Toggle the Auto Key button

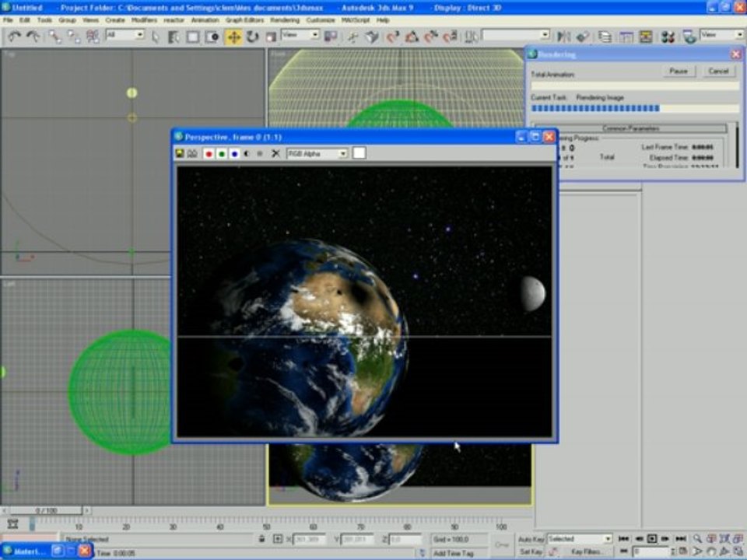[x=531, y=539]
